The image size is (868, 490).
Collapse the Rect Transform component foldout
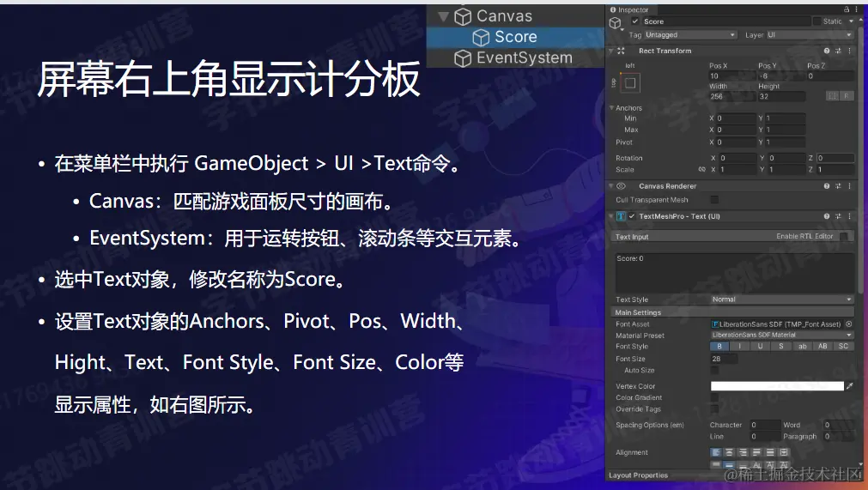tap(611, 51)
